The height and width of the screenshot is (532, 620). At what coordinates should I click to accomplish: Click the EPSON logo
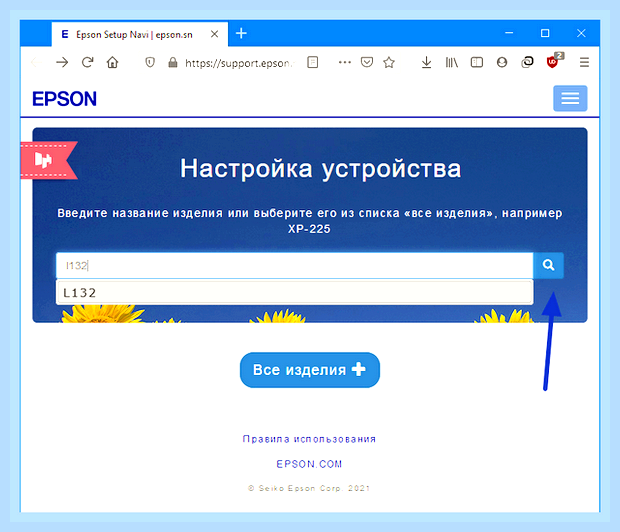64,98
